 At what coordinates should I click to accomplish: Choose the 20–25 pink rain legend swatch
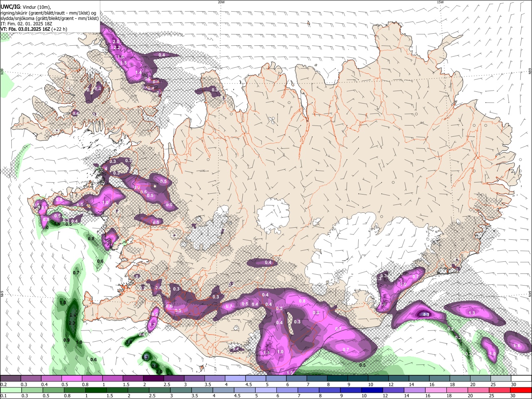tap(479, 390)
